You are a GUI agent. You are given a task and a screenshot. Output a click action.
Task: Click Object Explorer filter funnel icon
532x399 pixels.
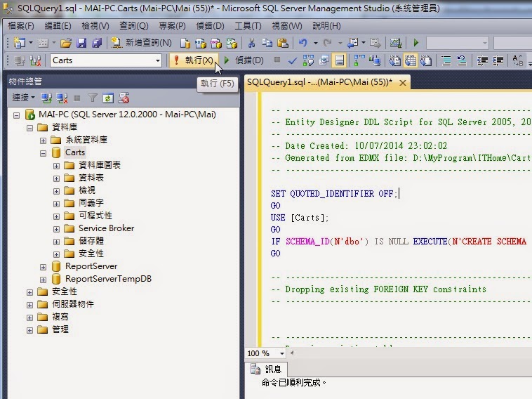pos(93,98)
